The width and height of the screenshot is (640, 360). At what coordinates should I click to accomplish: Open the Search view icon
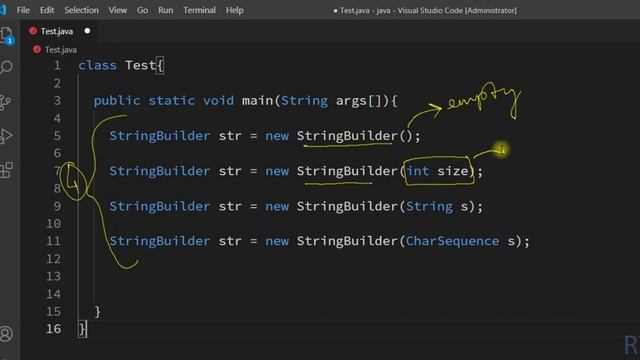pyautogui.click(x=6, y=67)
